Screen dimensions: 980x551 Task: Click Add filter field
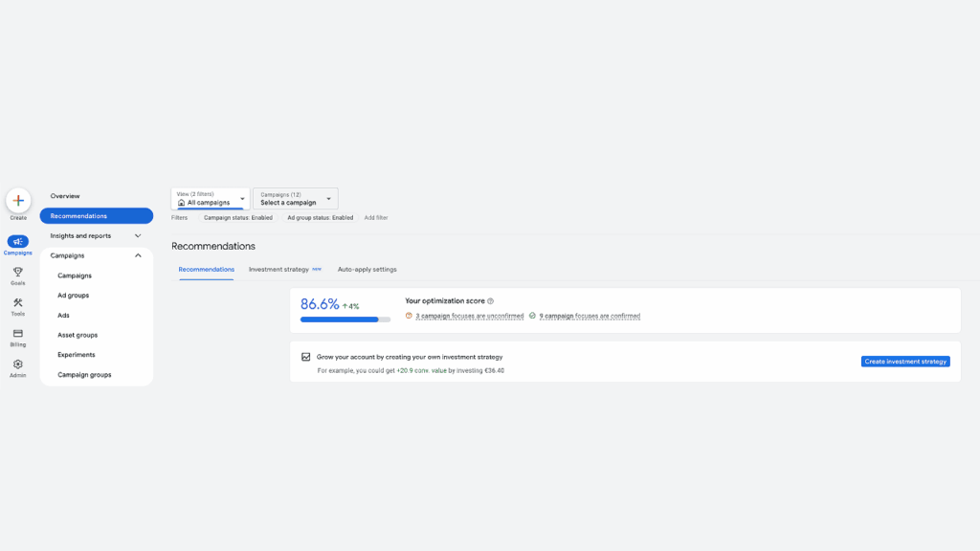click(376, 218)
